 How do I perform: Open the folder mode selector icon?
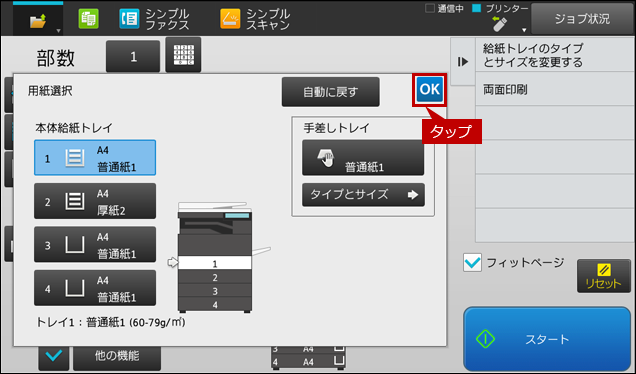click(38, 20)
